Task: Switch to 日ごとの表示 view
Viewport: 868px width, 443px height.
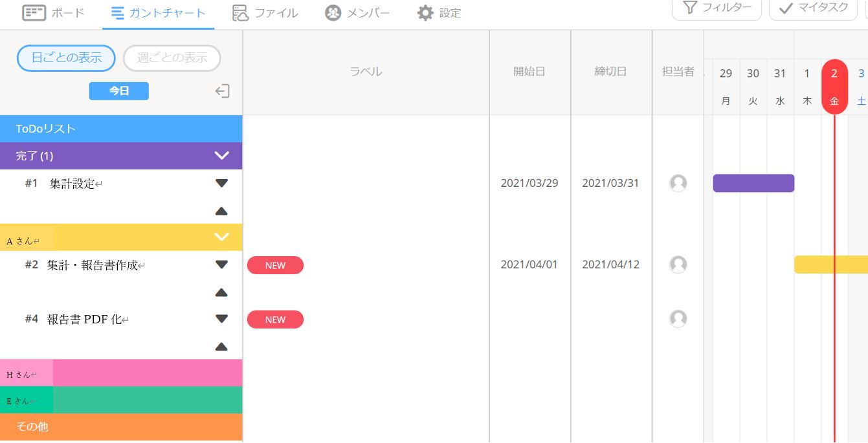Action: tap(66, 58)
